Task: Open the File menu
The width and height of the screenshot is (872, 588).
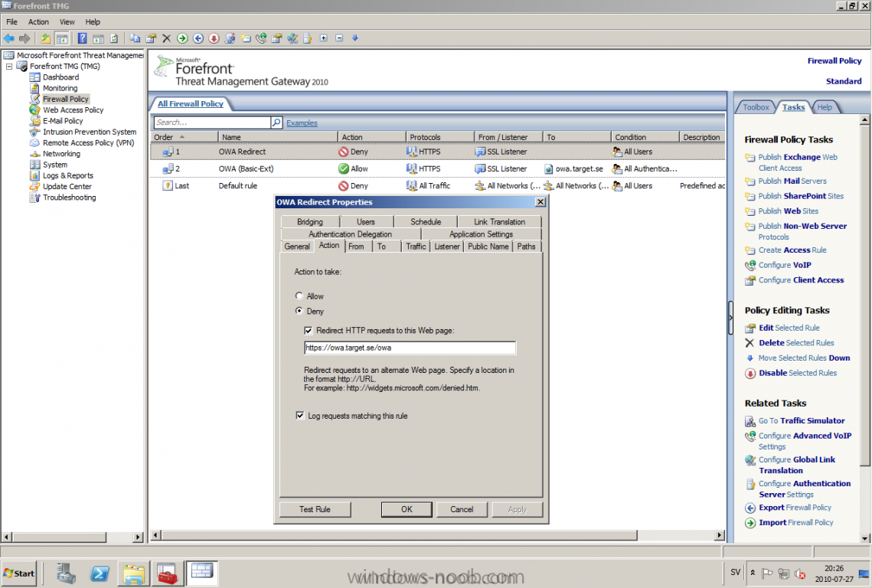Action: click(11, 21)
